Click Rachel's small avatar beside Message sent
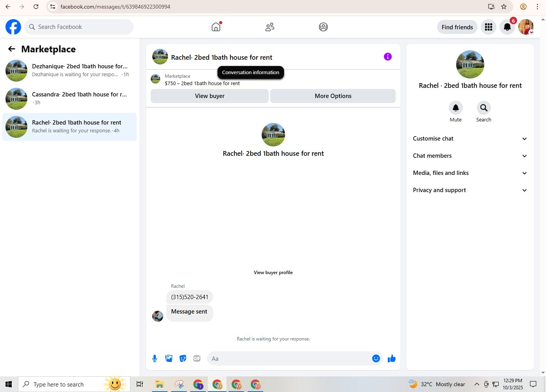This screenshot has height=392, width=546. 158,316
